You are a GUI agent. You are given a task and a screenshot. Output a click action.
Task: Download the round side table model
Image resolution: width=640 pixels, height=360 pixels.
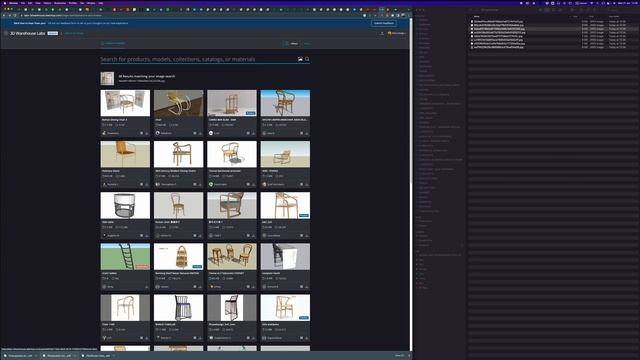[147, 236]
